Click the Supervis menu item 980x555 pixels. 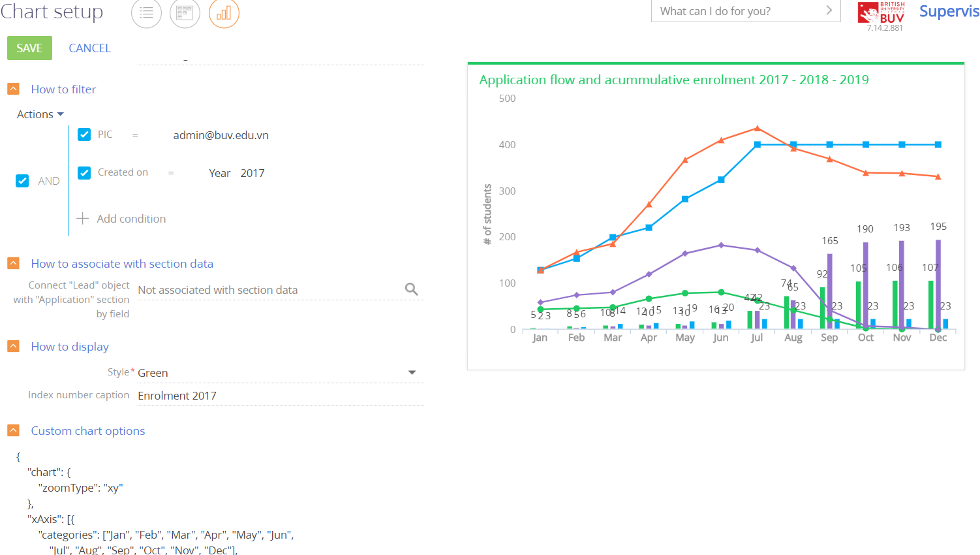949,11
